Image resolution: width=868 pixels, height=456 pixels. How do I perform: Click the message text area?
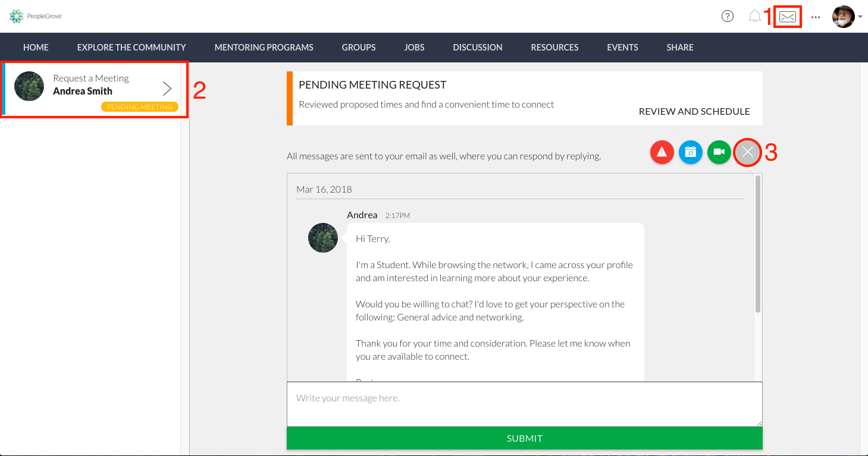click(525, 404)
